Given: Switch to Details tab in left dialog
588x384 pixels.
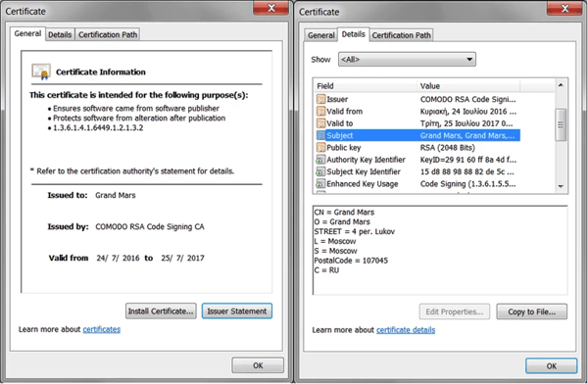Looking at the screenshot, I should click(x=60, y=34).
